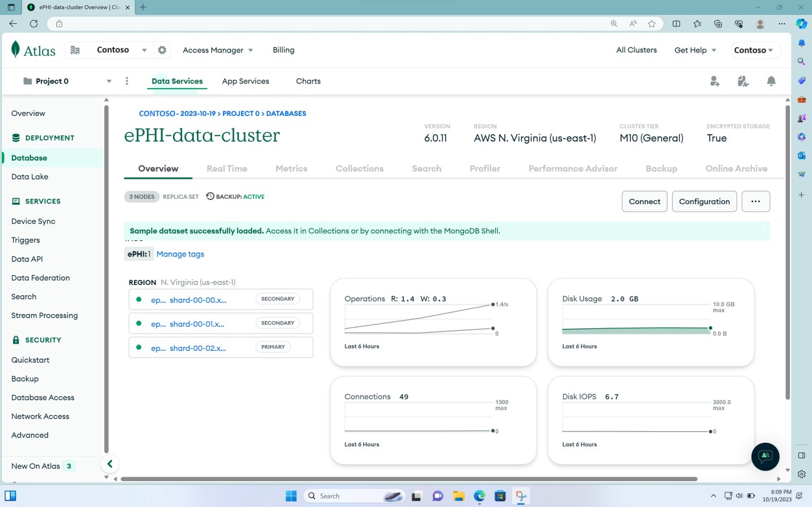
Task: Open the Contoso project dropdown
Action: (x=121, y=50)
